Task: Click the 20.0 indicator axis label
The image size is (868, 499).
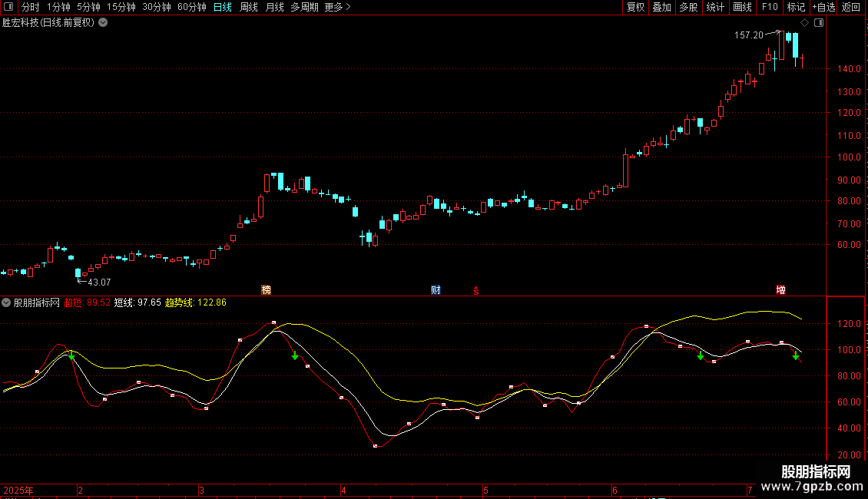Action: pyautogui.click(x=849, y=454)
